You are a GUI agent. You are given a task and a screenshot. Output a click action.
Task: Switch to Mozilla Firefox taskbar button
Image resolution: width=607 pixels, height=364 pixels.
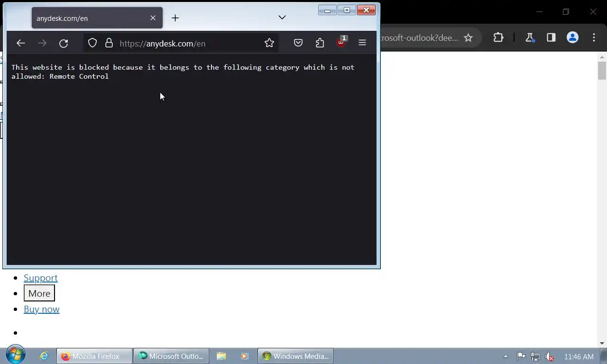pos(94,356)
